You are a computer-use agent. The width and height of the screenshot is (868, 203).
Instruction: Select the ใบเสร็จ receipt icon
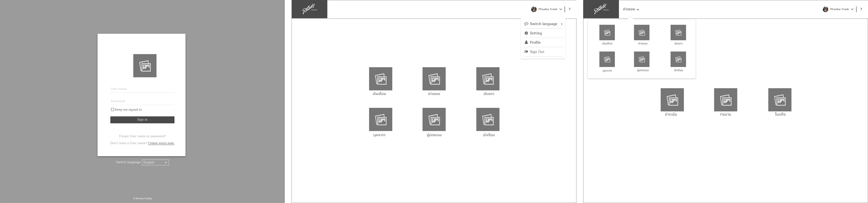(x=780, y=100)
